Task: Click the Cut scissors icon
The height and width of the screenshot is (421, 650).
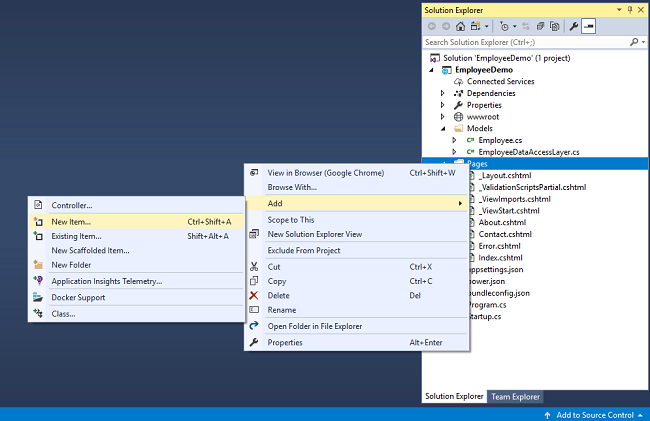Action: coord(254,267)
